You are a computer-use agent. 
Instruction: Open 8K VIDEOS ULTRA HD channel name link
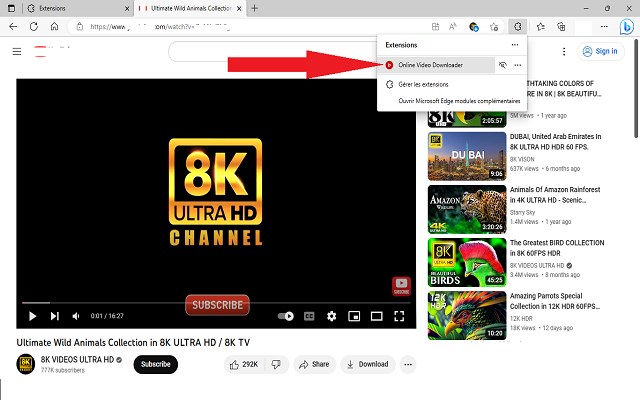tap(77, 360)
